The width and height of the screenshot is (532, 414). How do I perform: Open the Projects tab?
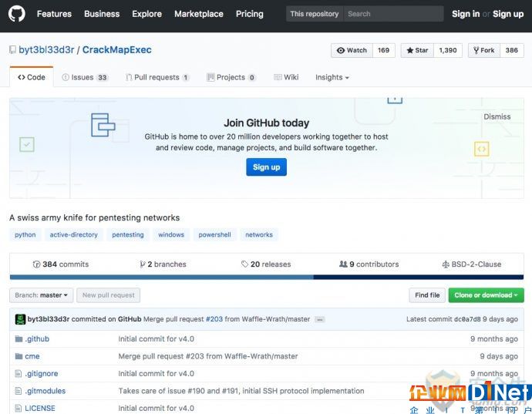pyautogui.click(x=231, y=77)
